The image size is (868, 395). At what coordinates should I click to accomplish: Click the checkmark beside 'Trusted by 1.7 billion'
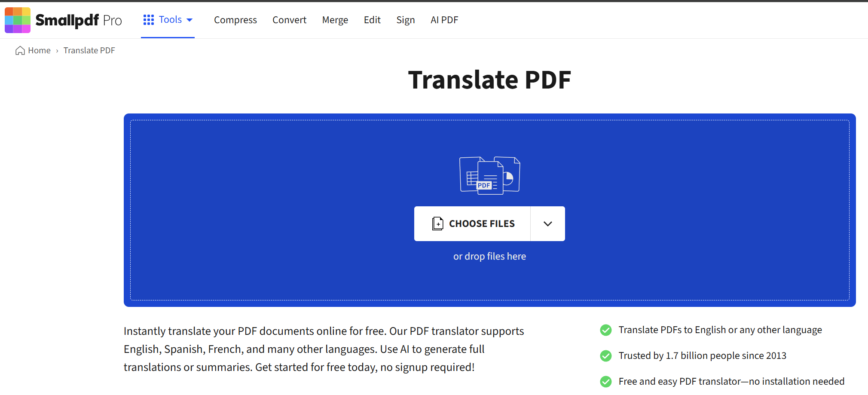[x=606, y=356]
